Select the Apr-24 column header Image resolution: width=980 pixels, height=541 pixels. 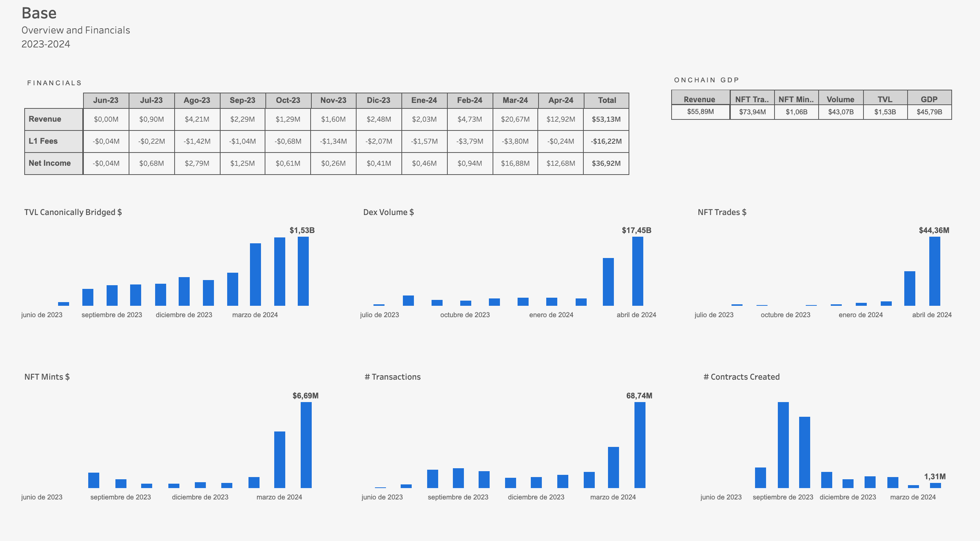(561, 100)
